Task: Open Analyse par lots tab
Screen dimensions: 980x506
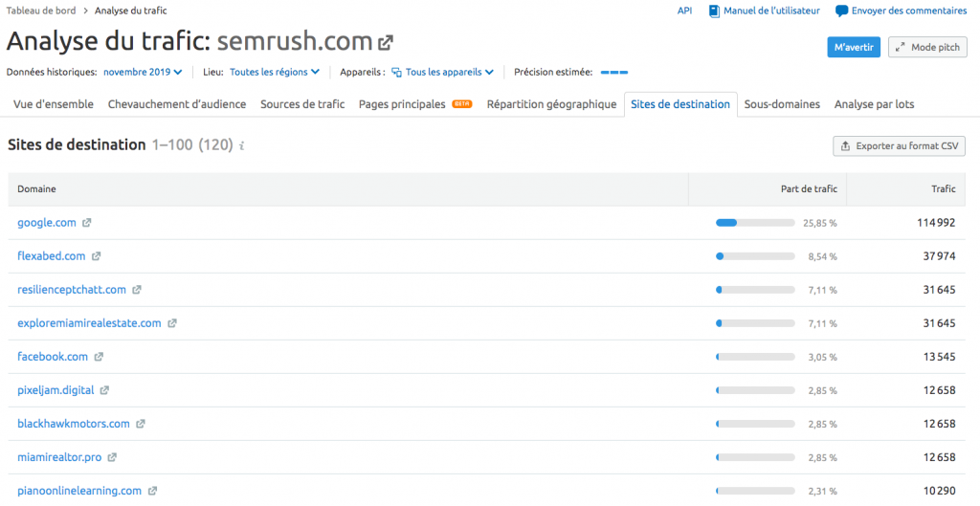Action: point(875,104)
